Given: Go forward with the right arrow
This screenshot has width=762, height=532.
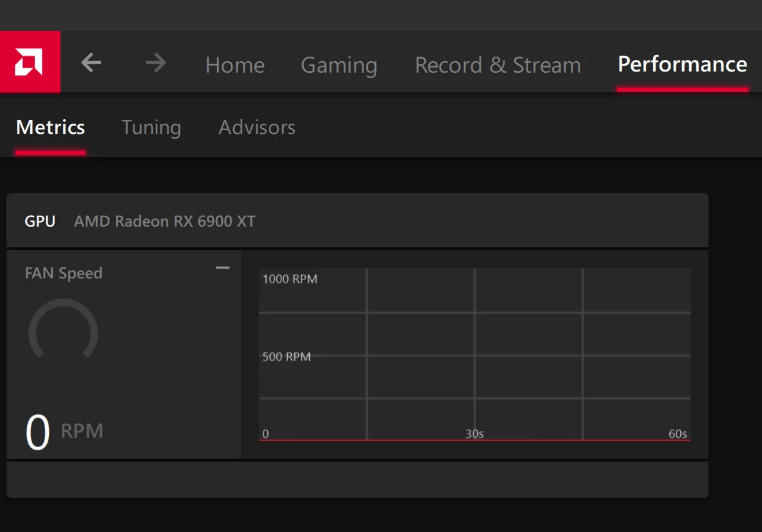Looking at the screenshot, I should click(x=156, y=62).
